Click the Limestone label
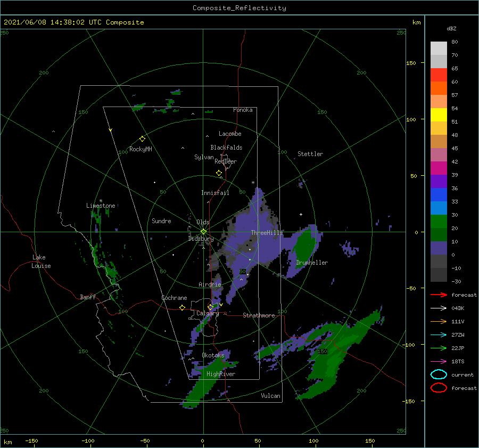The width and height of the screenshot is (479, 448). 101,206
